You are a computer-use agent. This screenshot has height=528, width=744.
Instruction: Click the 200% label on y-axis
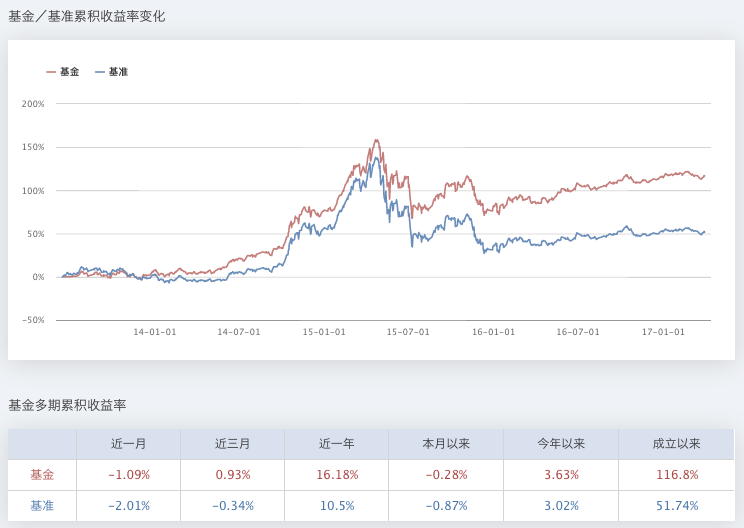pyautogui.click(x=33, y=104)
